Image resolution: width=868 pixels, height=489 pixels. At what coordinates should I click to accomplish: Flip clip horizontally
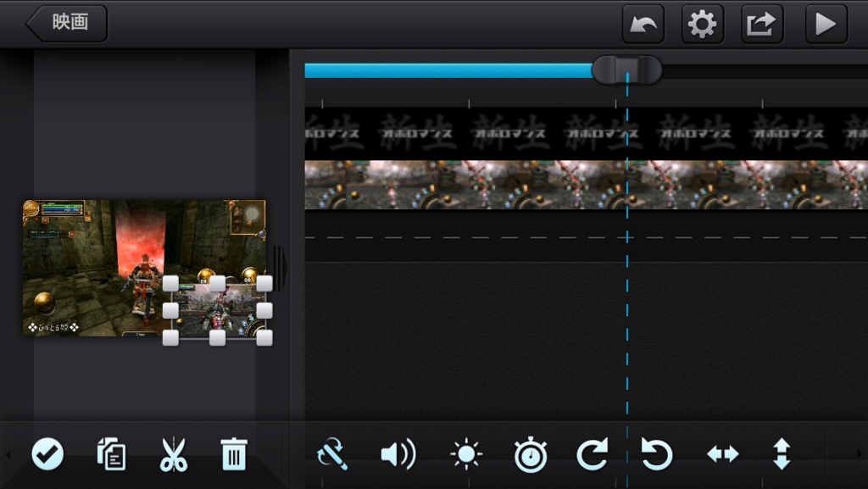click(723, 454)
